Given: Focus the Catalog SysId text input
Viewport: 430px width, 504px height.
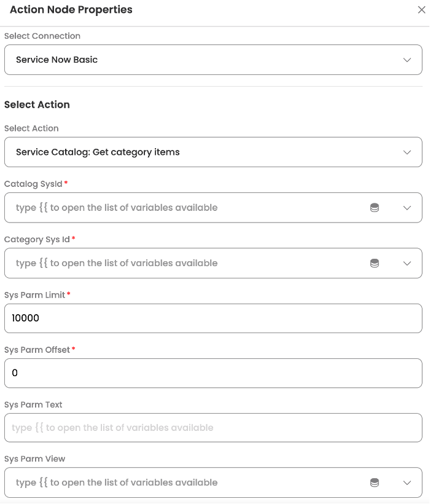Looking at the screenshot, I should [186, 208].
